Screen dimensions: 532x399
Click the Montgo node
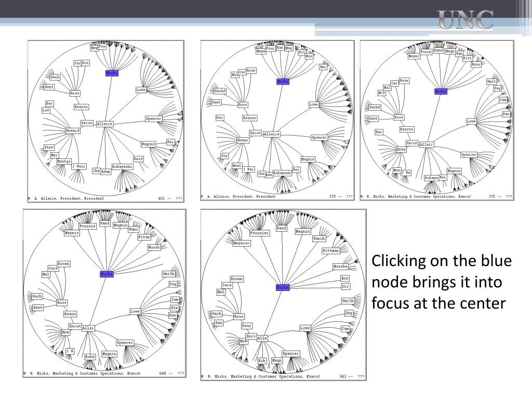(x=64, y=162)
